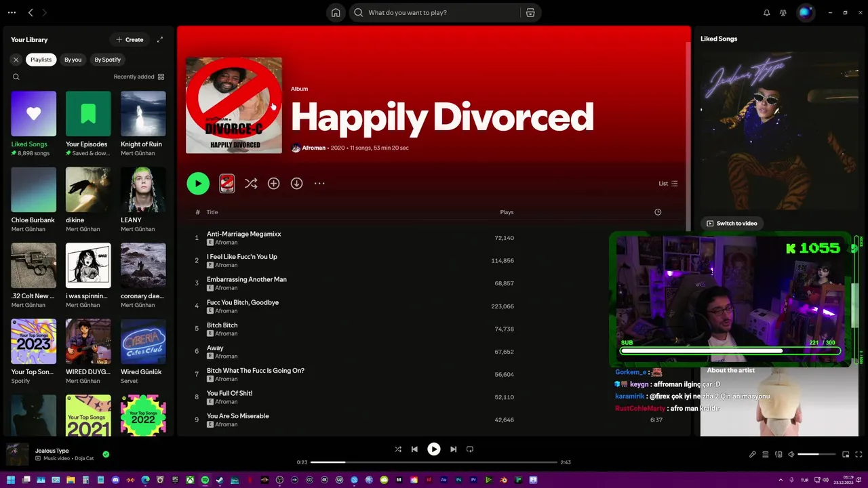This screenshot has width=868, height=488.
Task: Click the duration clock column header
Action: pyautogui.click(x=658, y=212)
